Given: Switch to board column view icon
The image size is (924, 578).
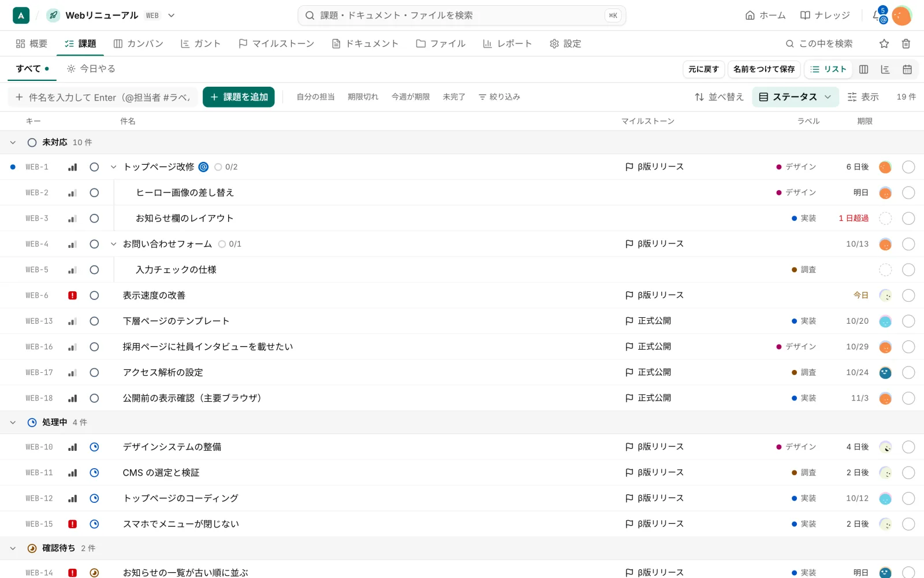Looking at the screenshot, I should pyautogui.click(x=863, y=69).
